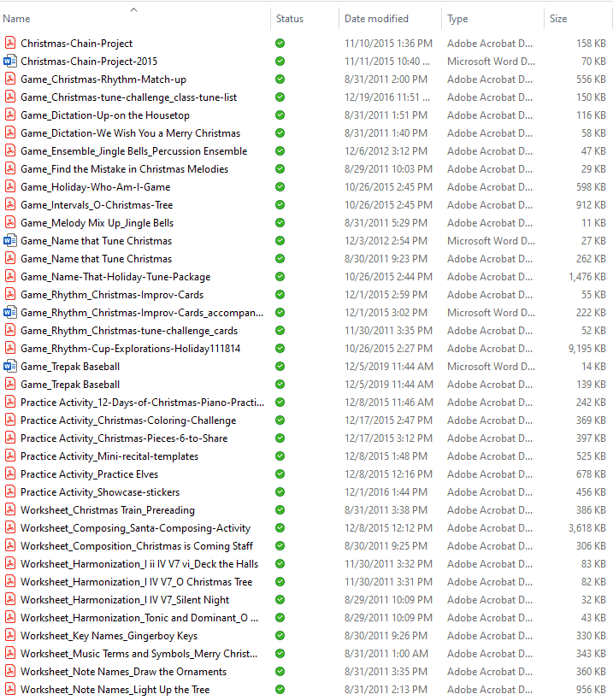Click PDF icon of Practice Activity_Christmas-Coloring-Challenge
Image resolution: width=613 pixels, height=700 pixels.
coord(9,421)
